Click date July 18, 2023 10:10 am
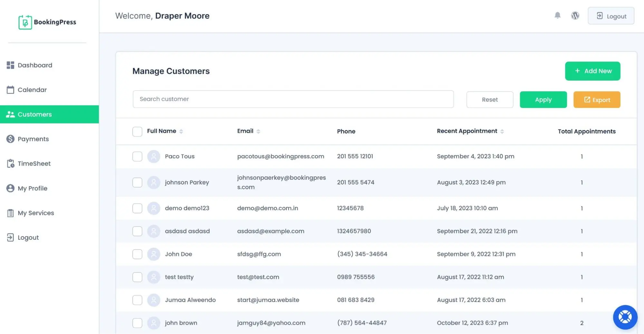The image size is (644, 334). 467,208
